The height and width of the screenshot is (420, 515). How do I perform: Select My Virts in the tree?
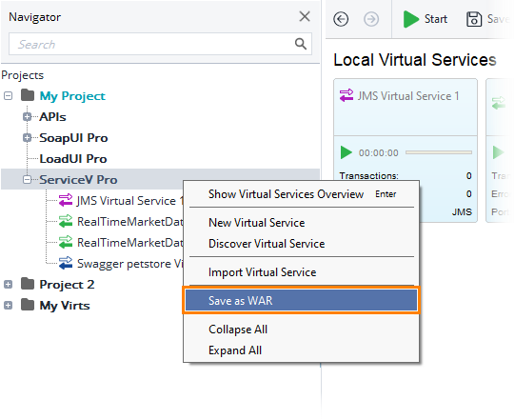(x=65, y=306)
